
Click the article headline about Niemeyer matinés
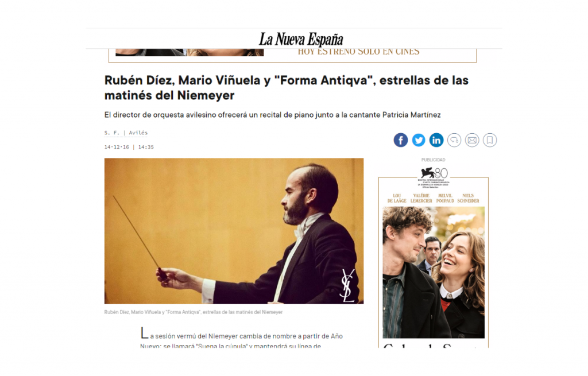click(x=287, y=88)
